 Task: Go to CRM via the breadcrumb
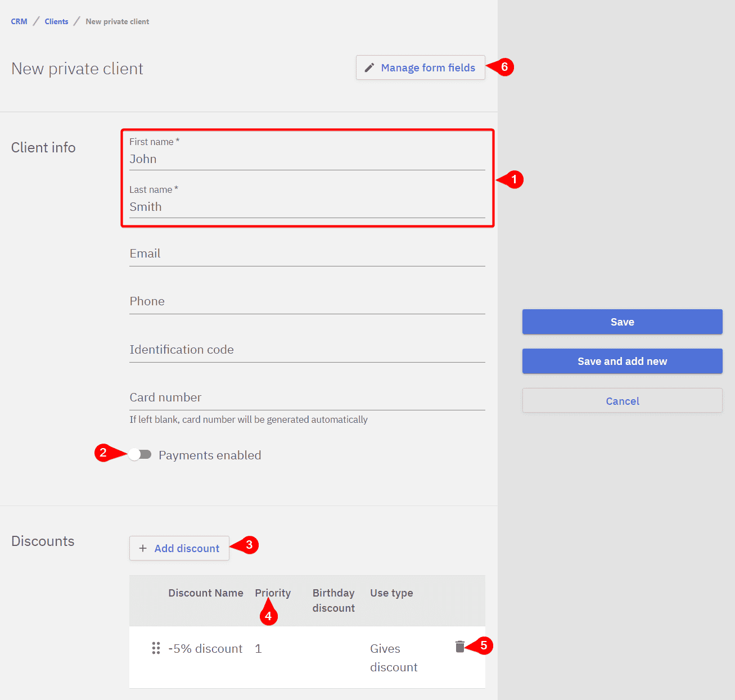point(19,21)
